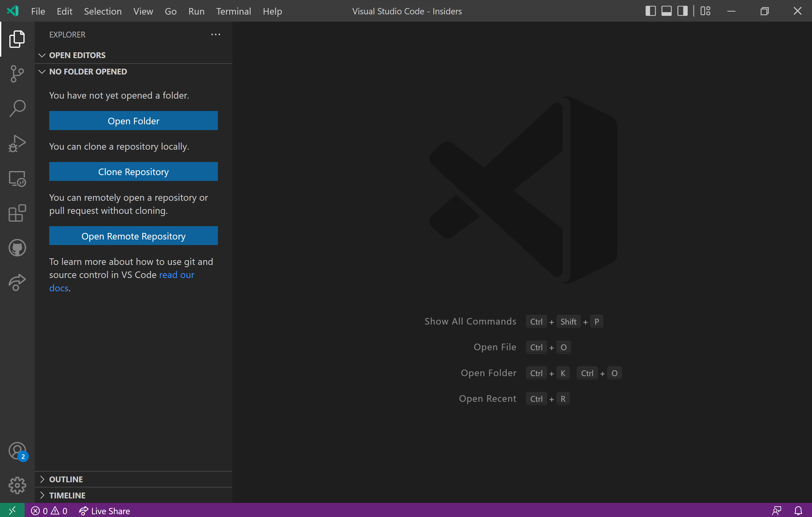Collapse the Open Editors section
The image size is (812, 517).
point(77,55)
